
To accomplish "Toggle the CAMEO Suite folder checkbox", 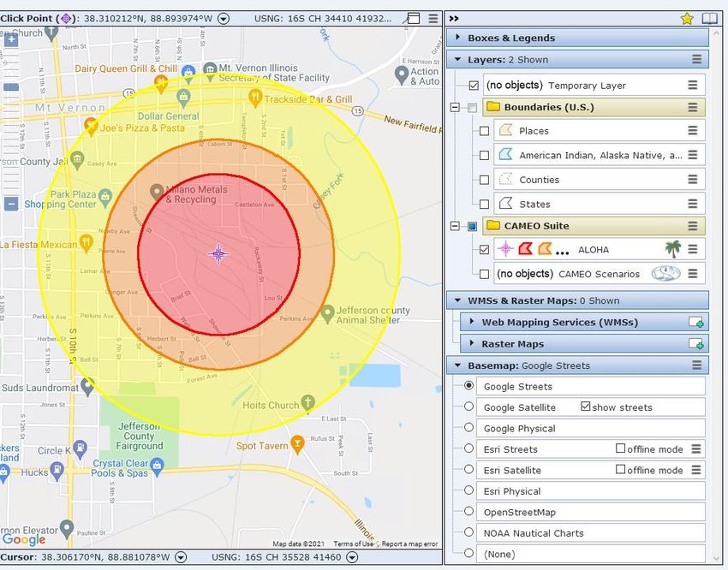I will (472, 226).
